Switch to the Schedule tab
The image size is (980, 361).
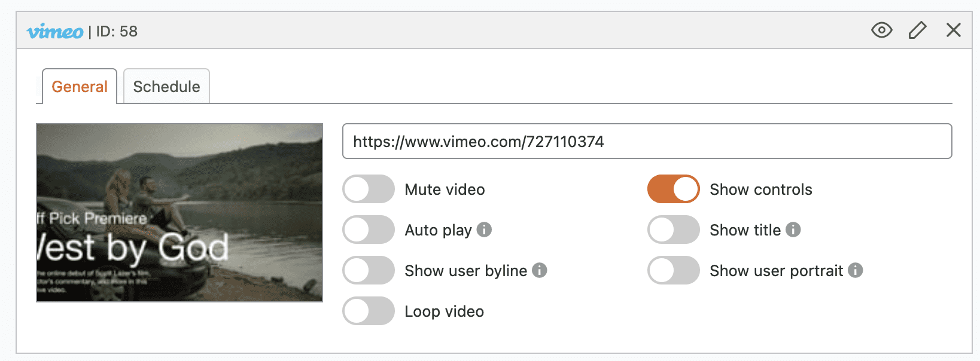point(166,87)
